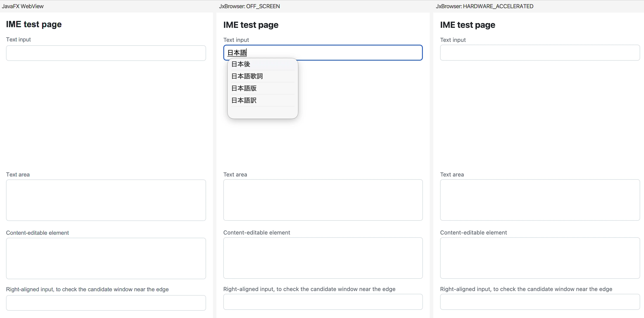Click 'IME test page' heading in HARDWARE_ACCELERATED pane
Image resolution: width=644 pixels, height=318 pixels.
coord(468,25)
